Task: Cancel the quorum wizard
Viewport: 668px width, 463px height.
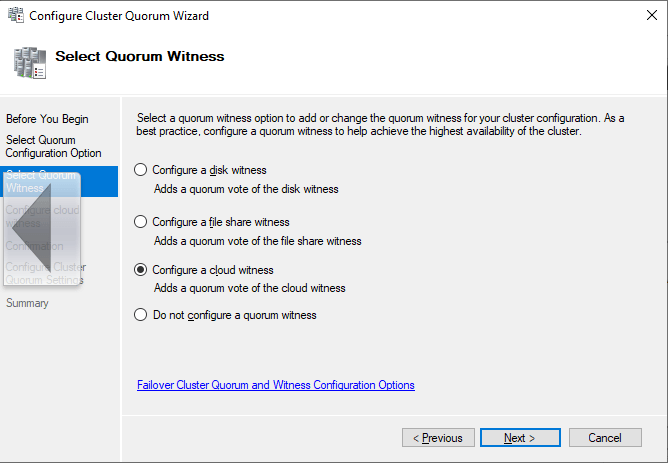Action: [605, 437]
